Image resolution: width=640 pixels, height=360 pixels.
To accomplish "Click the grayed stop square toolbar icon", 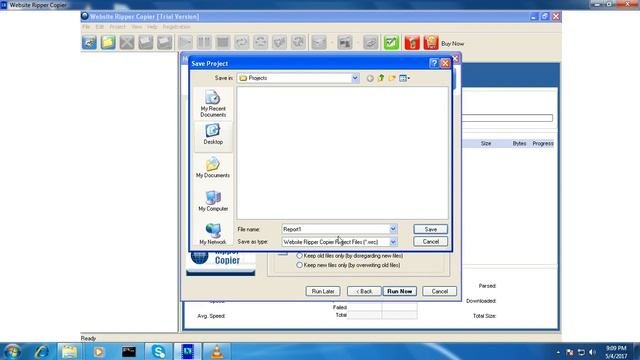I will pyautogui.click(x=223, y=42).
